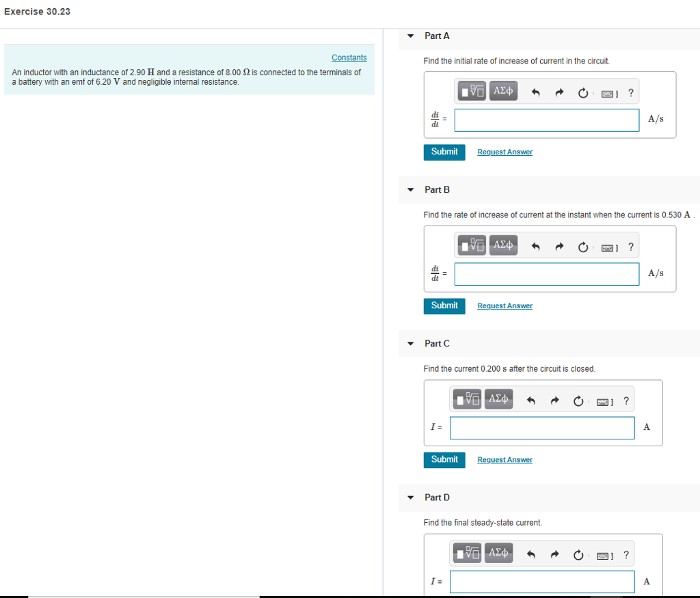Click the redo arrow in Part B toolbar
The image size is (700, 598).
click(x=559, y=247)
